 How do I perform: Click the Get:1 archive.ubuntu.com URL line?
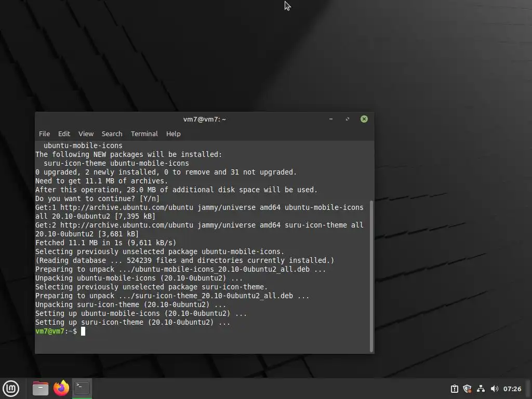click(x=199, y=212)
